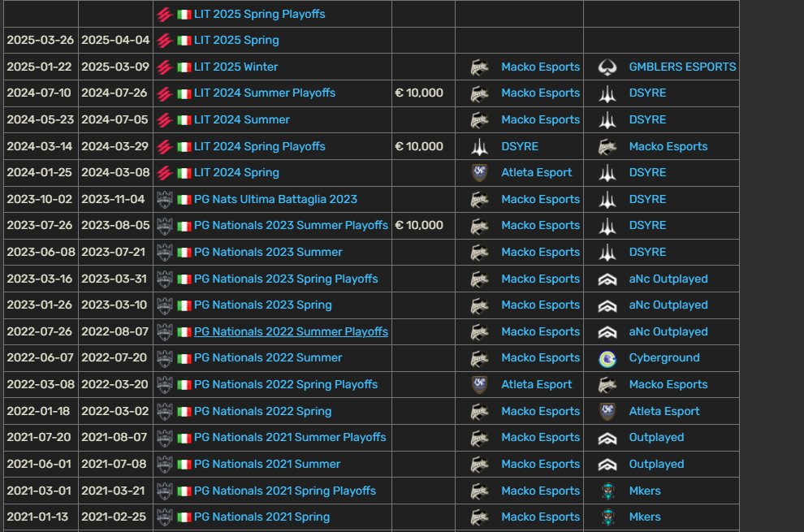Image resolution: width=804 pixels, height=532 pixels.
Task: Click GMBLERS ESPORTS spade logo
Action: [607, 67]
